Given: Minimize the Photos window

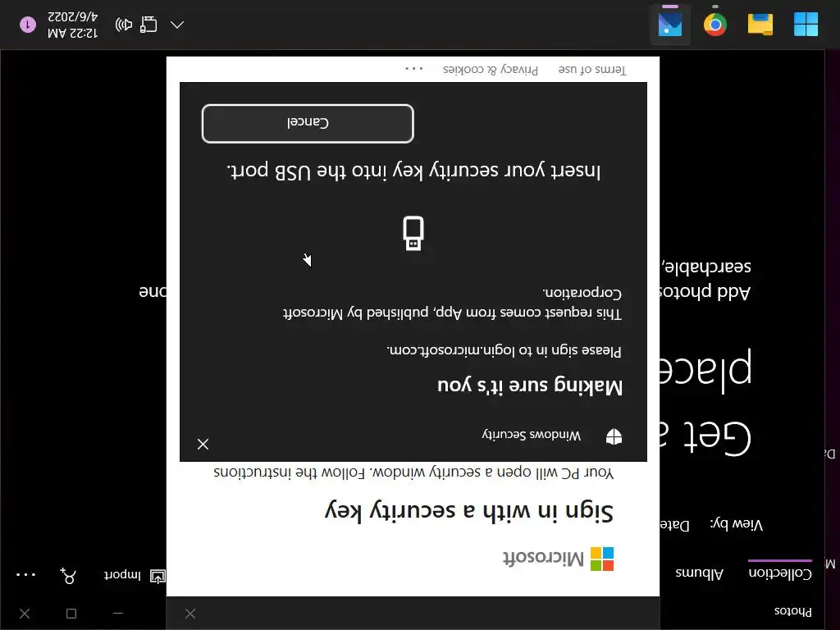Looking at the screenshot, I should click(118, 614).
